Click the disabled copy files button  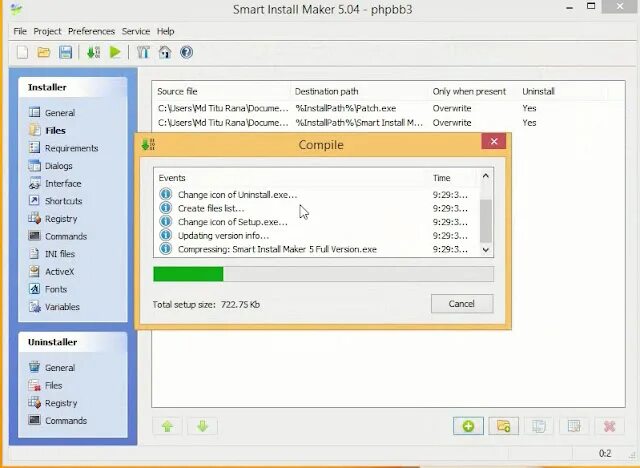coord(539,426)
